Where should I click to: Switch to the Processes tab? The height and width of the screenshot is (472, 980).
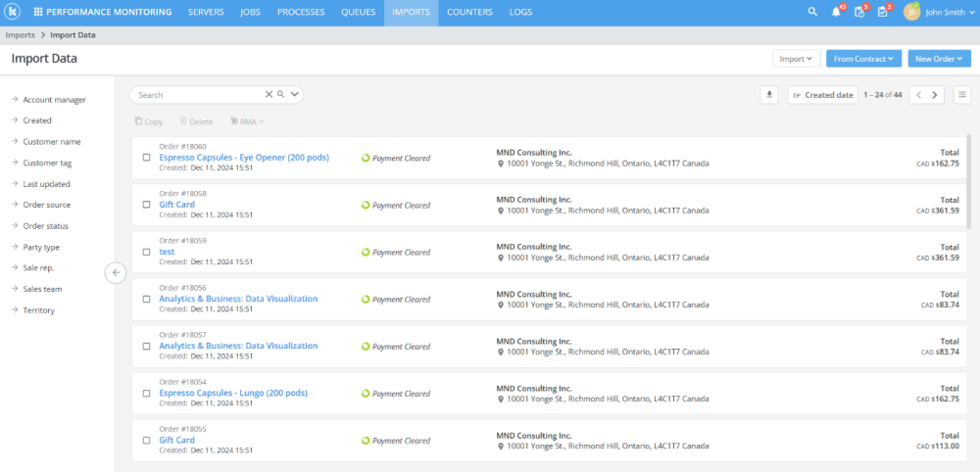(301, 13)
